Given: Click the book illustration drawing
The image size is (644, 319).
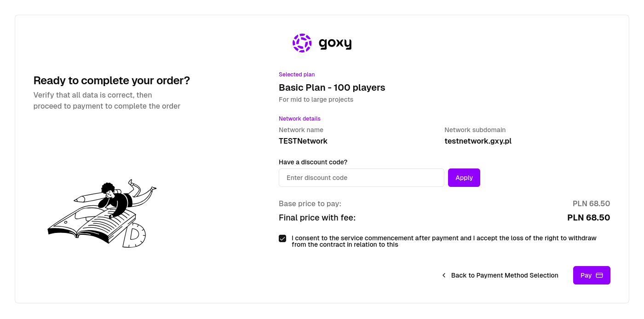Looking at the screenshot, I should (x=101, y=213).
